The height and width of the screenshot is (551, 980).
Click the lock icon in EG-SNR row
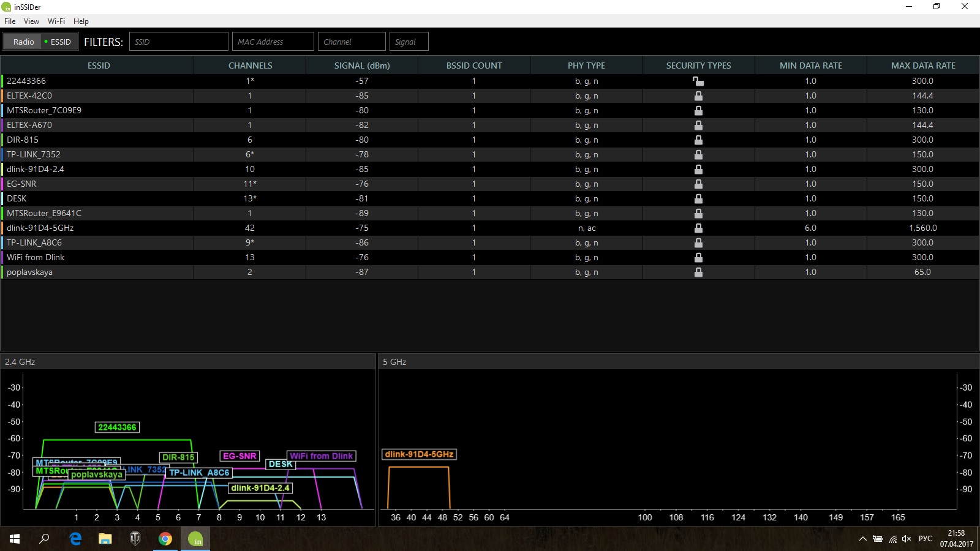tap(698, 184)
